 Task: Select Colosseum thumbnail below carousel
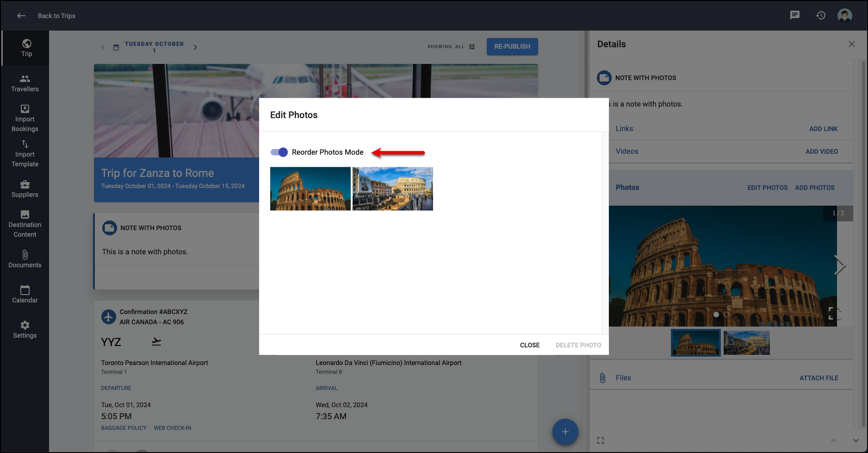pos(696,343)
